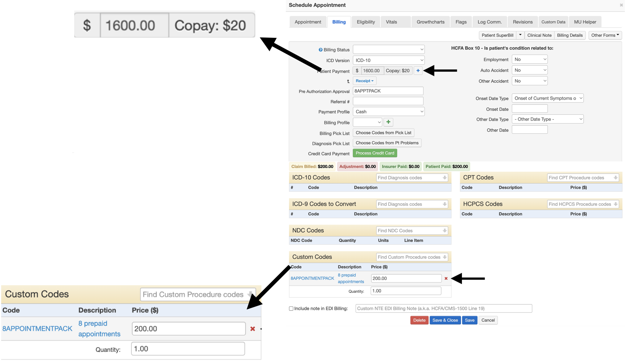Open the Revisions tab

tap(523, 22)
